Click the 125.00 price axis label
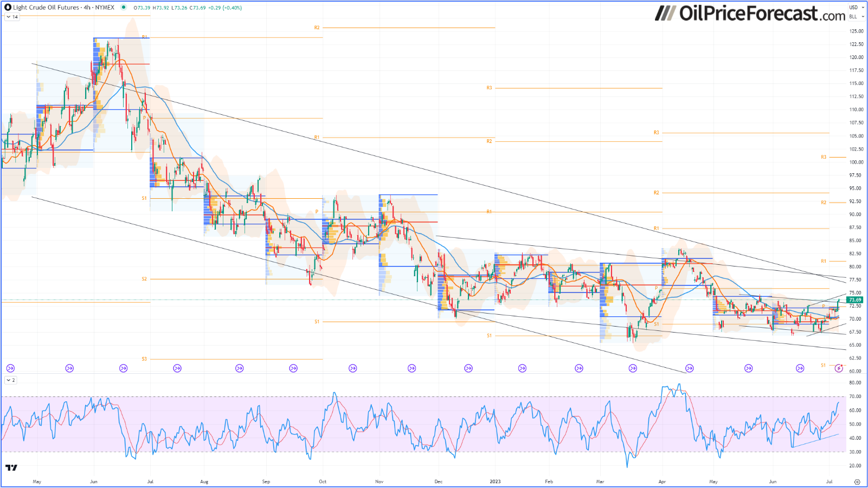The height and width of the screenshot is (488, 868). (x=856, y=31)
